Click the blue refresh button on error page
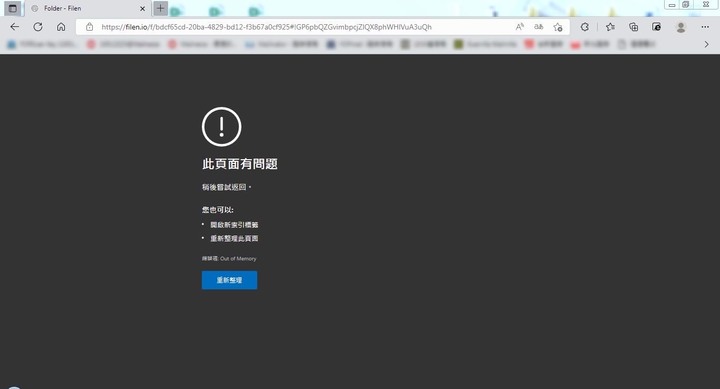This screenshot has height=389, width=720. [x=230, y=280]
